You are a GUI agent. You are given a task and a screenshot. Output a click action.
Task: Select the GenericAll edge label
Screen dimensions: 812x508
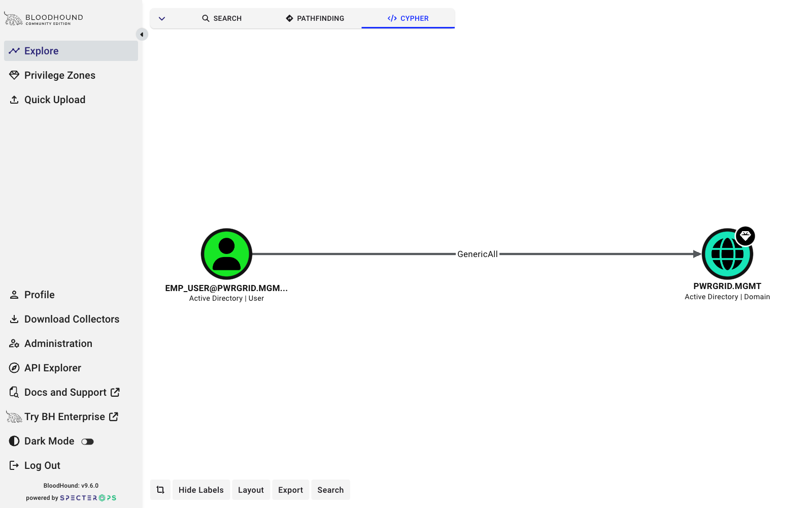478,254
